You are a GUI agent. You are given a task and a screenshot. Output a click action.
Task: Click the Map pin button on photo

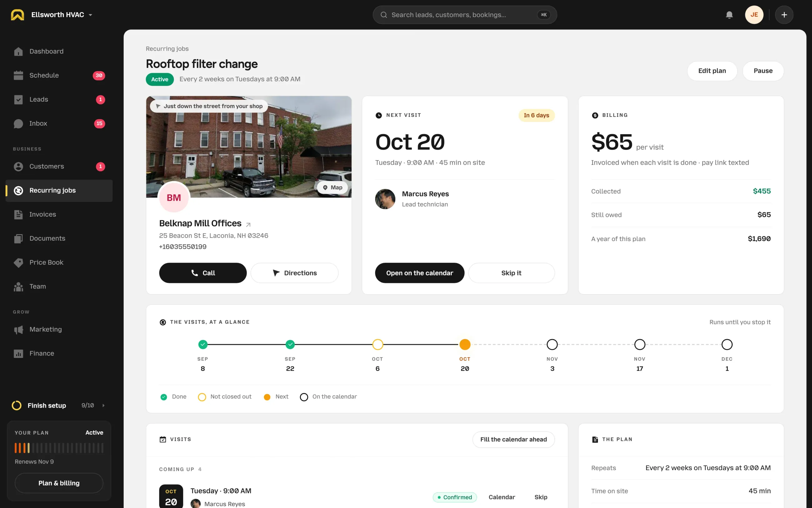(x=333, y=188)
